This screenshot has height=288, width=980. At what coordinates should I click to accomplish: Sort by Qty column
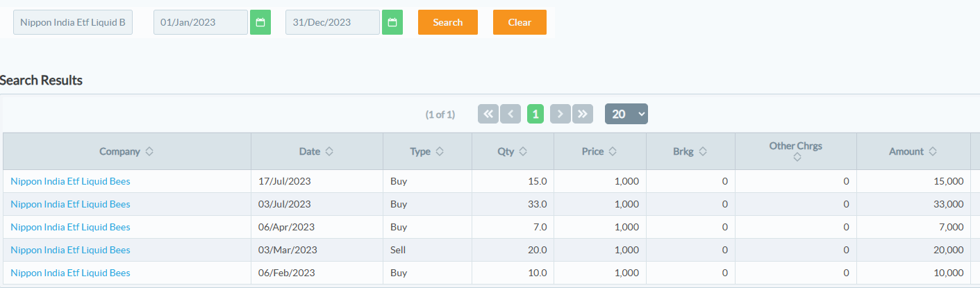pyautogui.click(x=523, y=151)
